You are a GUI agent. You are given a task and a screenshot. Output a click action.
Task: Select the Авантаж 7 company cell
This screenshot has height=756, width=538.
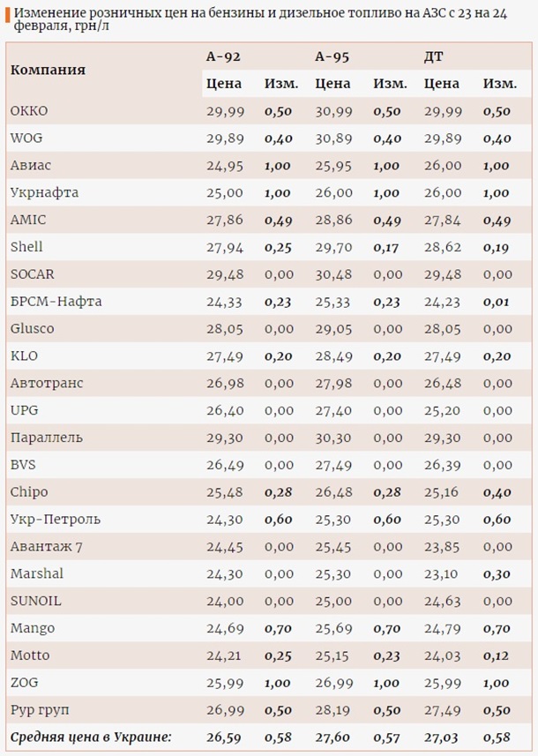click(47, 547)
